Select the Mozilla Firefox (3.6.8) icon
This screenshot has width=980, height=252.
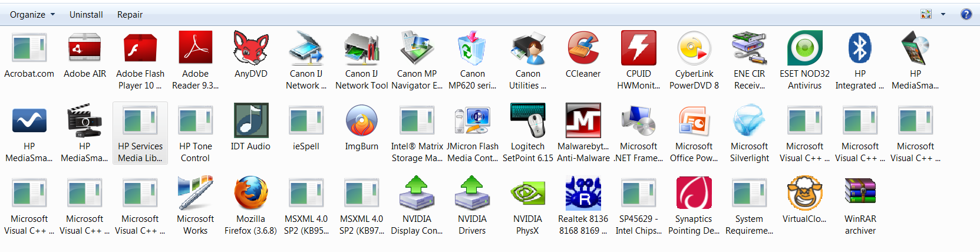coord(250,194)
